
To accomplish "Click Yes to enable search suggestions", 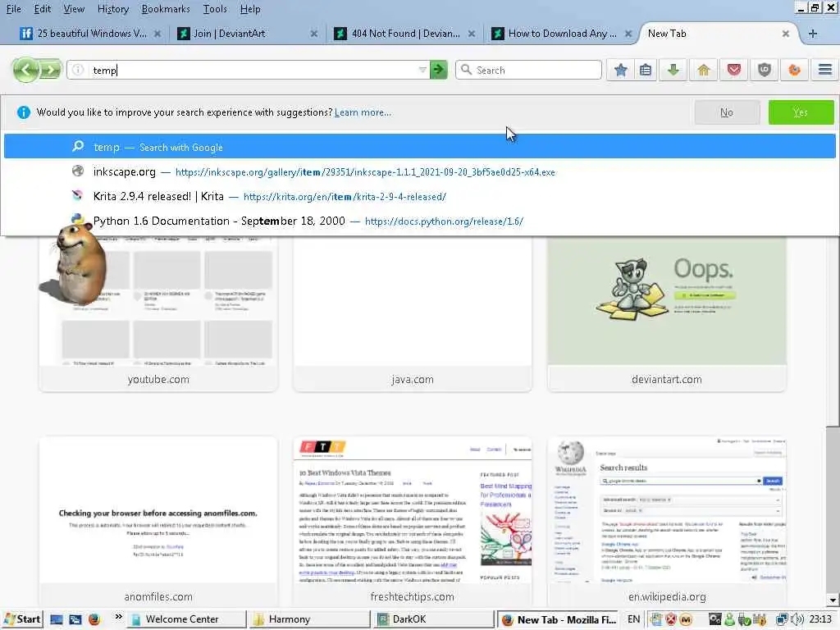I will click(x=801, y=112).
